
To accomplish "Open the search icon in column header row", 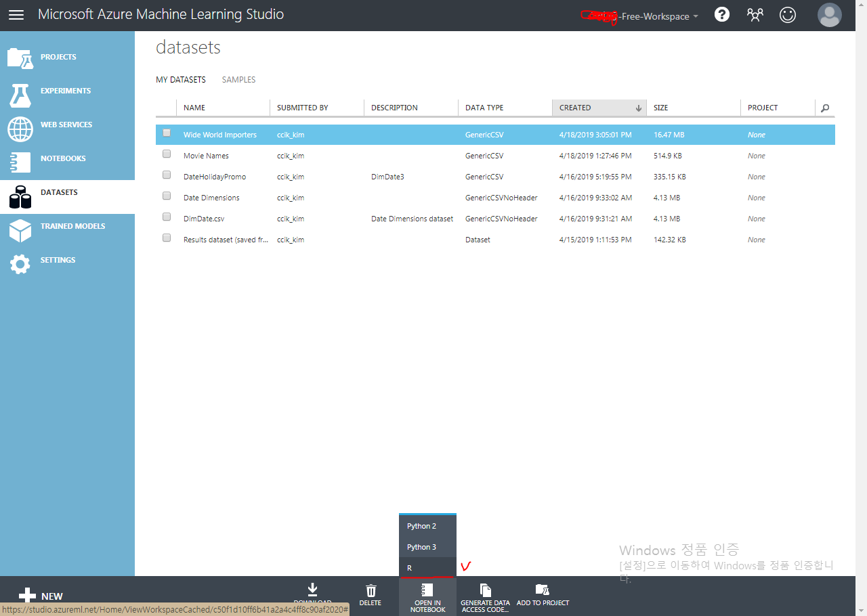I will pyautogui.click(x=824, y=107).
